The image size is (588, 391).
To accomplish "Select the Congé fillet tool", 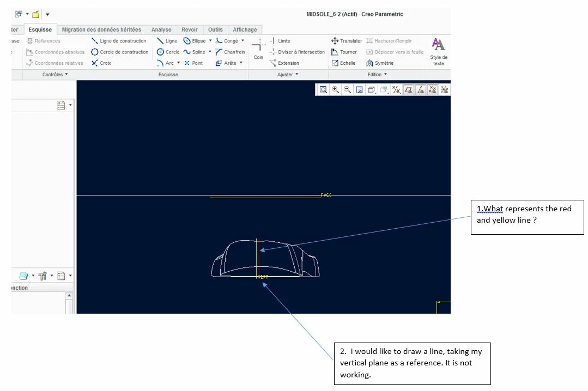I will pyautogui.click(x=227, y=41).
